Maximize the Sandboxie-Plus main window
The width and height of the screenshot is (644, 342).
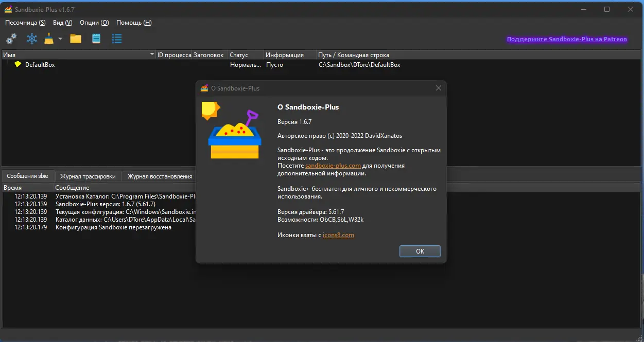(x=607, y=9)
